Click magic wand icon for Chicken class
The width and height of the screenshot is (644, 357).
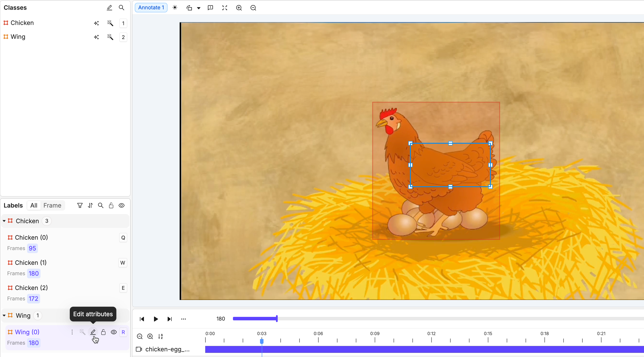[110, 23]
